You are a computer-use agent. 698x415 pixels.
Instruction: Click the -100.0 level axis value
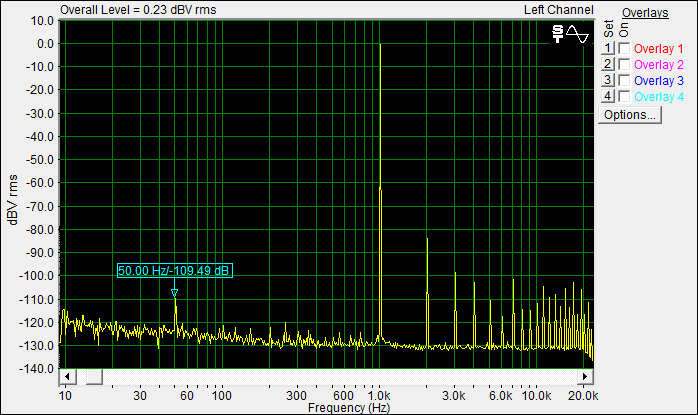37,276
